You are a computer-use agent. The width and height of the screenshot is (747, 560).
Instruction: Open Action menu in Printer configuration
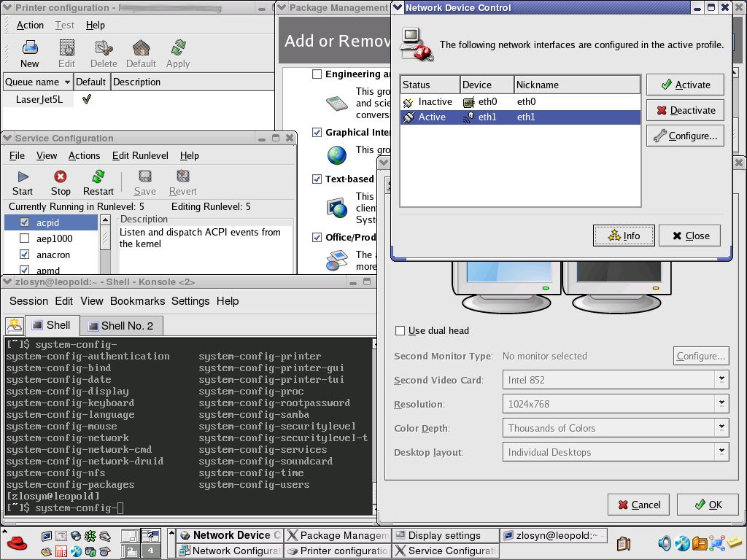pos(30,26)
